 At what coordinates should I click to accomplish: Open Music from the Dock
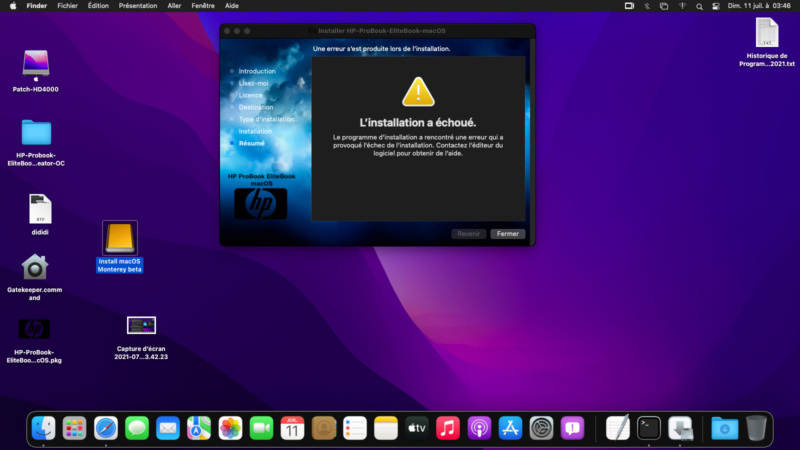pos(448,428)
